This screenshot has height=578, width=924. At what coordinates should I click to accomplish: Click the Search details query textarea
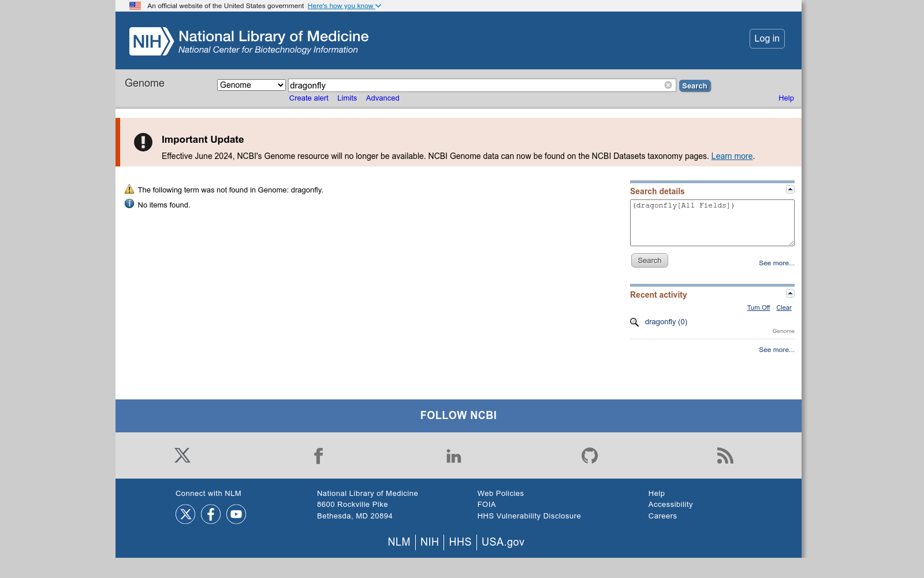[712, 223]
